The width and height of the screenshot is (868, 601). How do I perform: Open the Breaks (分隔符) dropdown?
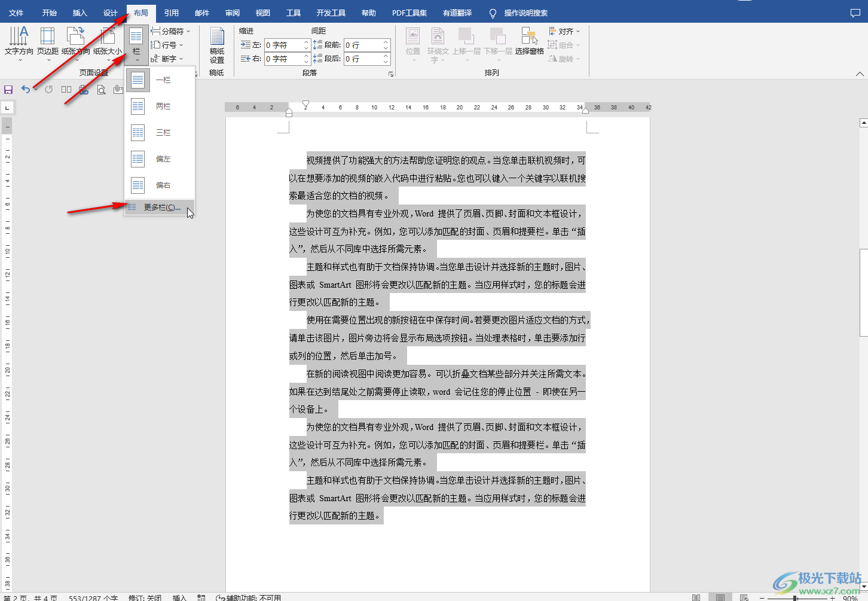[170, 31]
